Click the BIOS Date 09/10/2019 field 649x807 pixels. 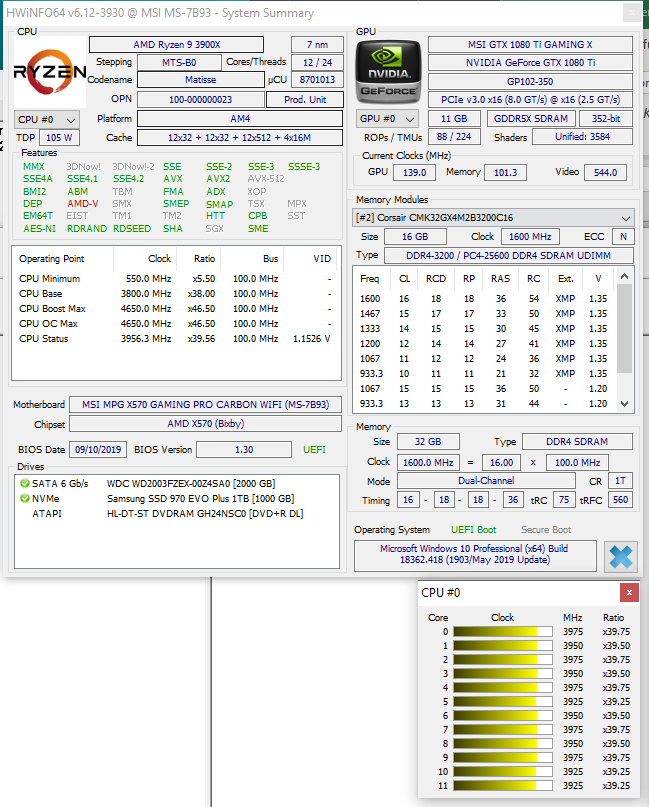pyautogui.click(x=98, y=449)
